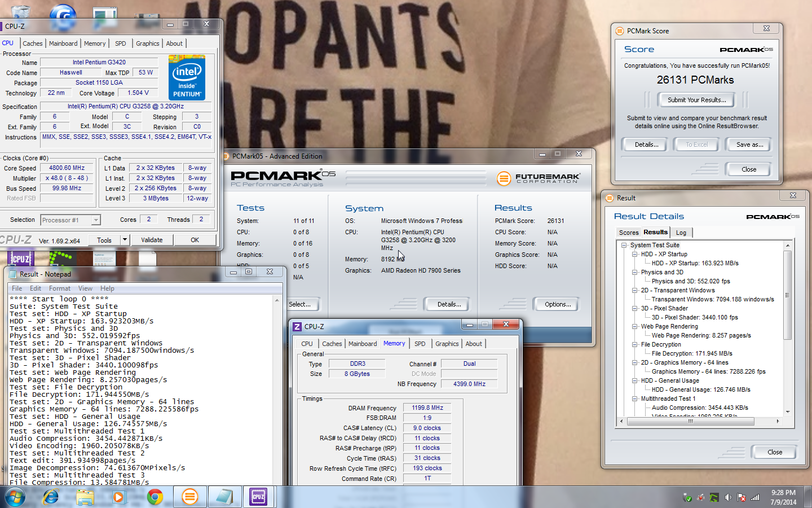This screenshot has width=812, height=508.
Task: Click the Notepad scroll up arrow
Action: pyautogui.click(x=277, y=300)
